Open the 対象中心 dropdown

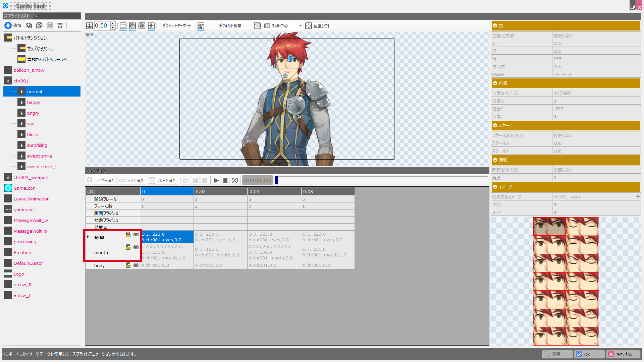coord(301,26)
